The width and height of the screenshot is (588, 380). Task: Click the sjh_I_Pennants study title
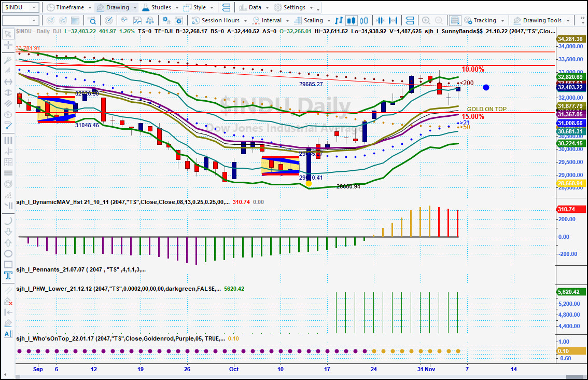[x=80, y=269]
